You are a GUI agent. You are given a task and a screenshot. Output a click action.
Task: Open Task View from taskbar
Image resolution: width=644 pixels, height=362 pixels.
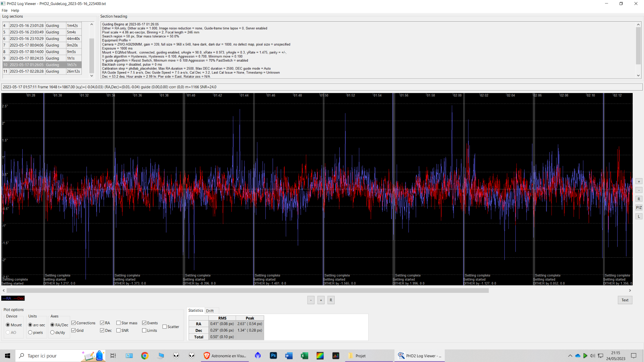113,356
